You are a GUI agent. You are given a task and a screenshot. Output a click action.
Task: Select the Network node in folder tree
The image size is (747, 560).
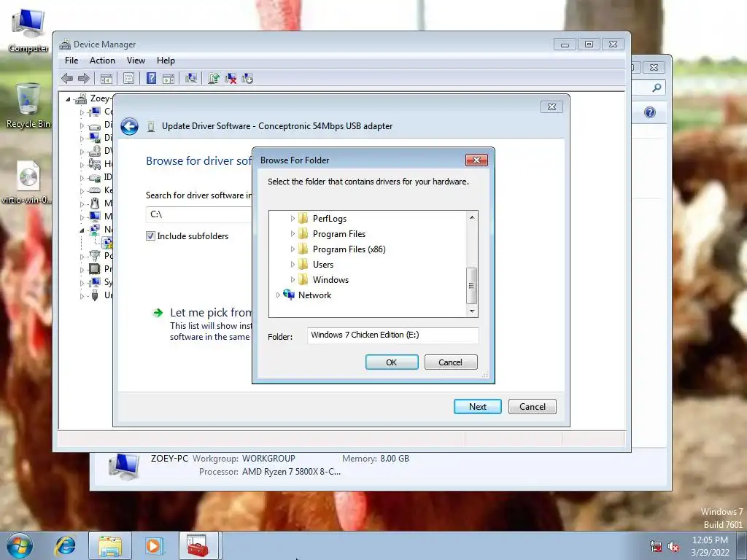(314, 295)
